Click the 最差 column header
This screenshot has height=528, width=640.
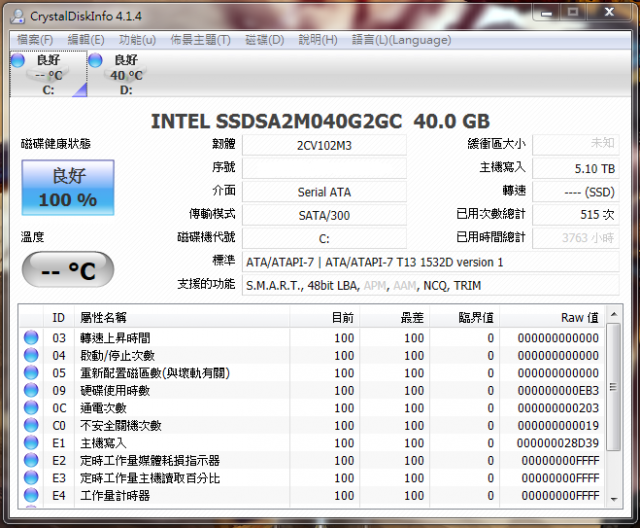395,317
